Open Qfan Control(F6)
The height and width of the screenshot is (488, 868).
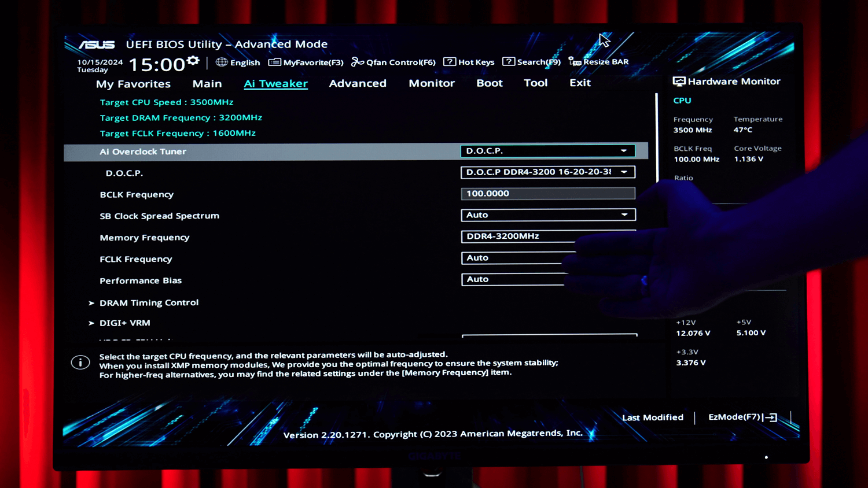393,62
